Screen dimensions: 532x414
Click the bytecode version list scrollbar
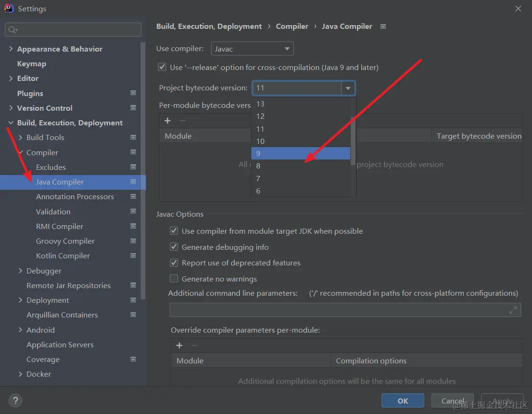tap(353, 141)
